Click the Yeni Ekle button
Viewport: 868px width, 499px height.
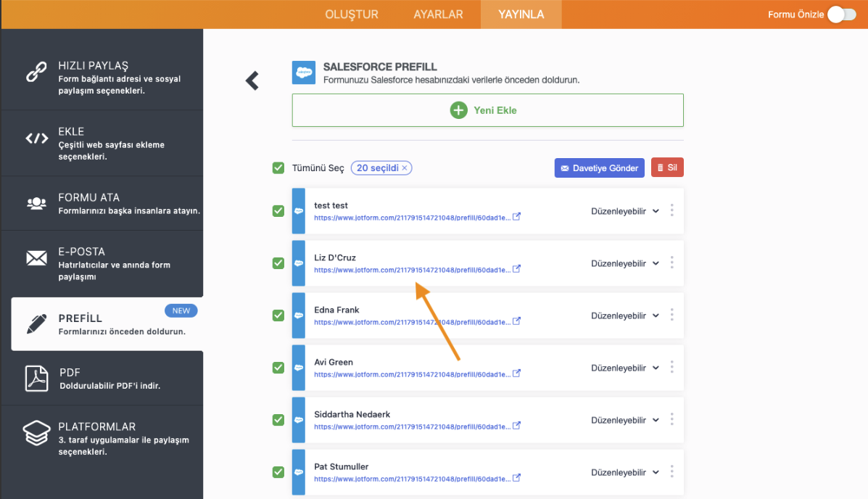(488, 110)
